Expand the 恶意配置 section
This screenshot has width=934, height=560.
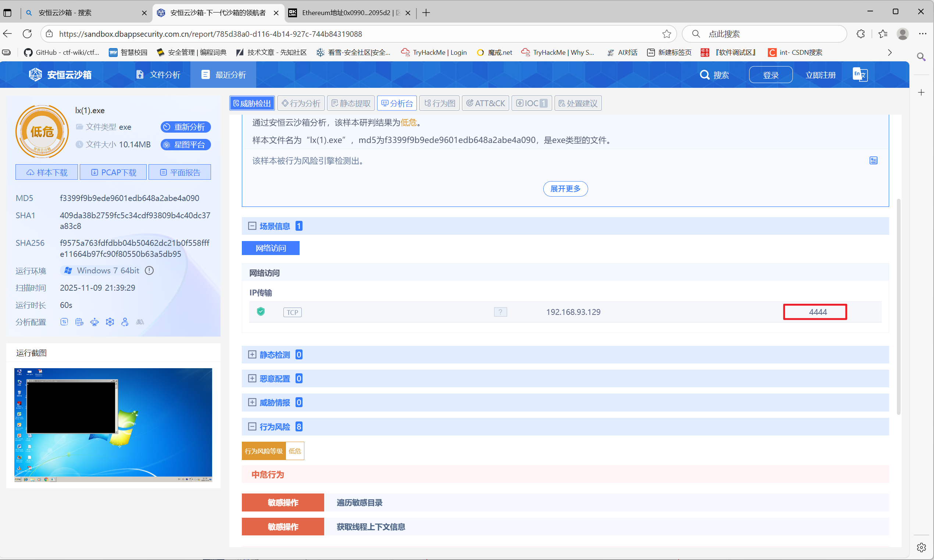pos(252,378)
